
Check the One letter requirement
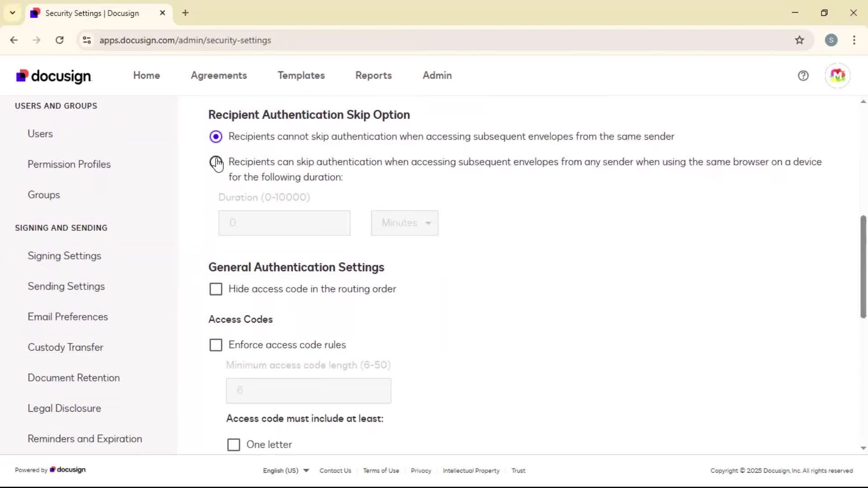point(233,445)
